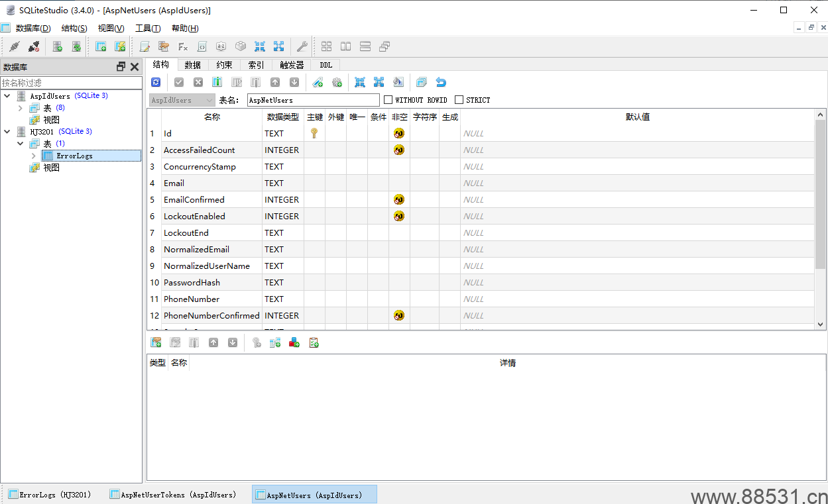Image resolution: width=828 pixels, height=504 pixels.
Task: Open the 结构 menu
Action: pos(74,28)
